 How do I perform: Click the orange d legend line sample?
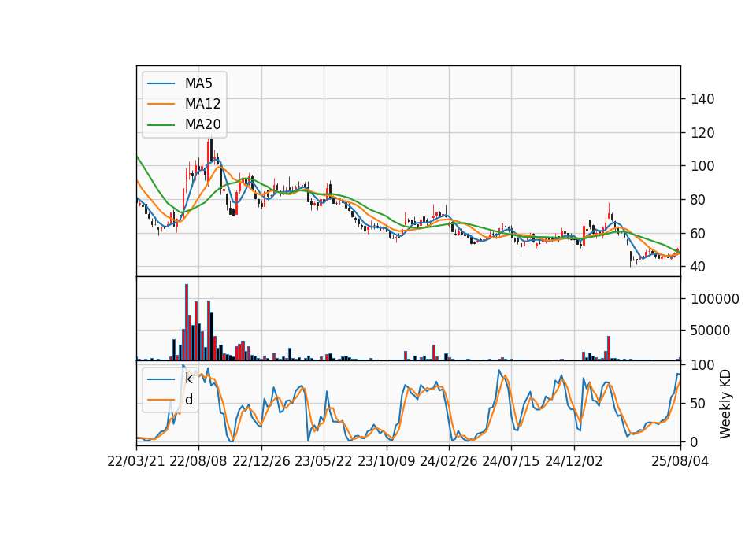[x=161, y=400]
